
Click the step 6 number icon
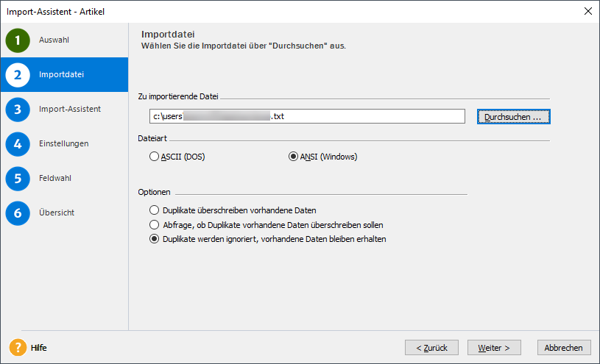tap(18, 213)
